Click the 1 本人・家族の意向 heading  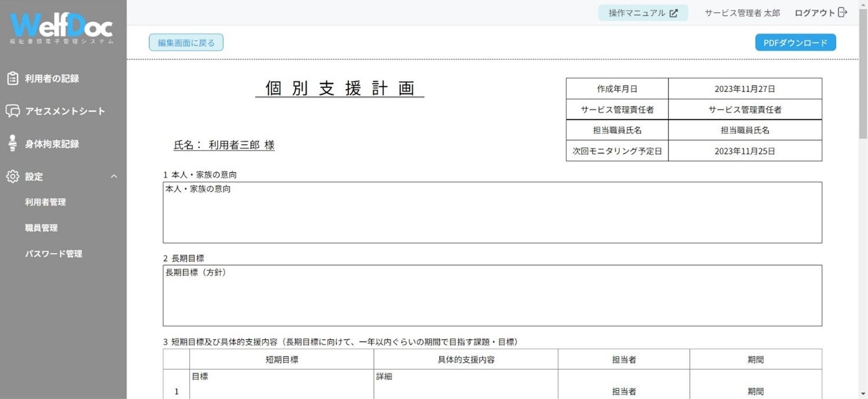(x=200, y=174)
